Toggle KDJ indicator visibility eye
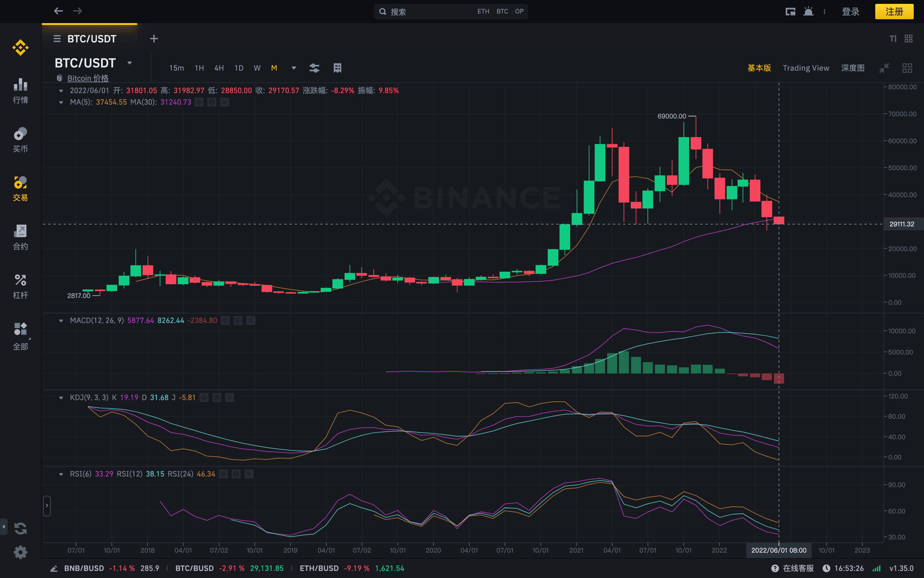 pos(204,398)
